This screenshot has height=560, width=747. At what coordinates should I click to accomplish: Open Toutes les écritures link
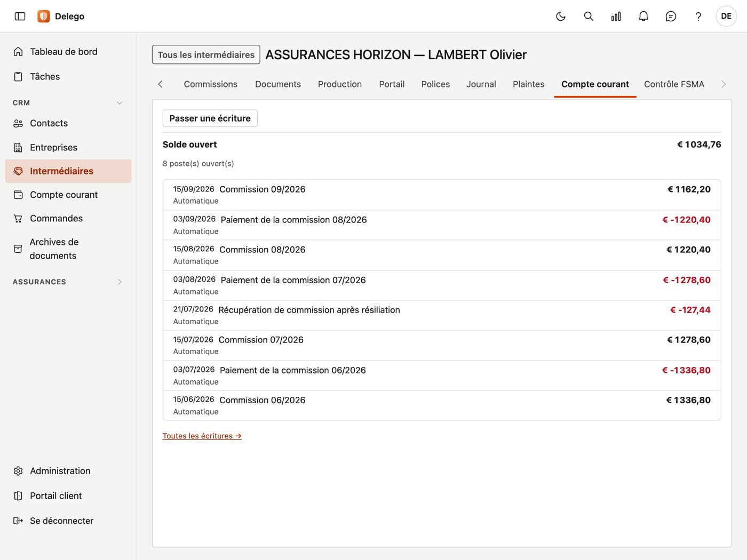point(202,436)
